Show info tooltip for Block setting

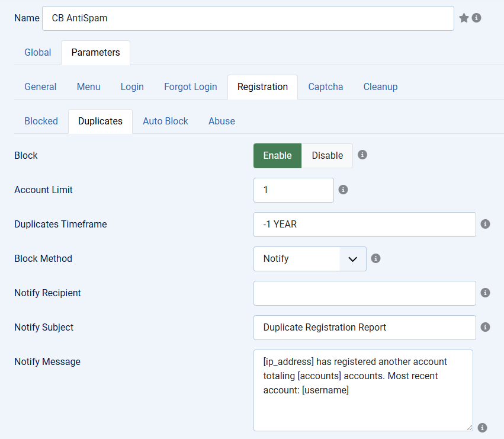click(362, 155)
